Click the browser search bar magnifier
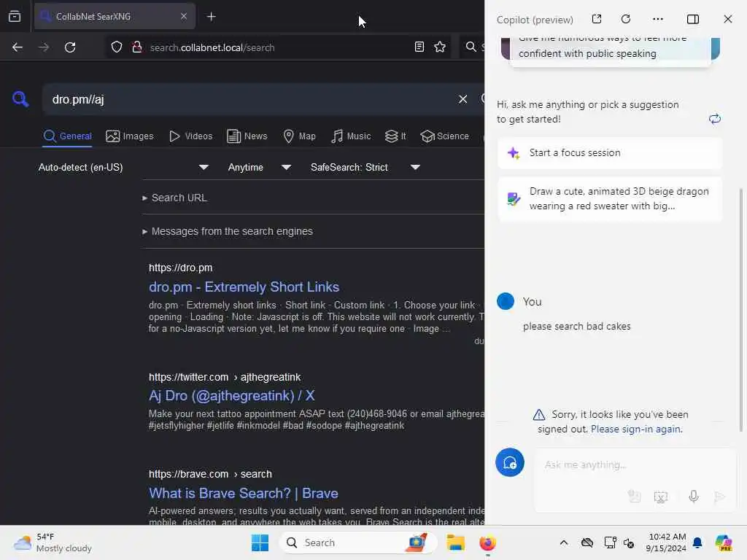The width and height of the screenshot is (747, 560). coord(471,47)
